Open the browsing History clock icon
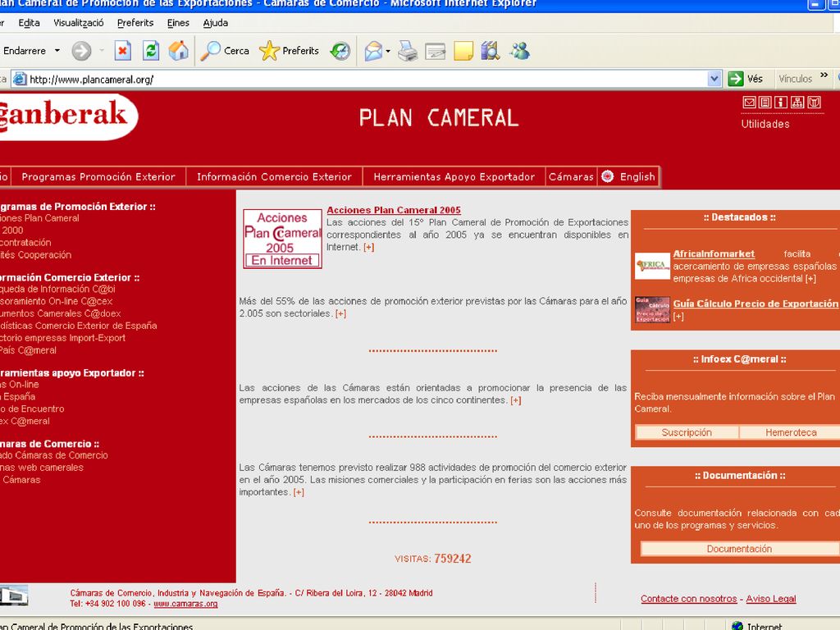The image size is (840, 630). (340, 51)
